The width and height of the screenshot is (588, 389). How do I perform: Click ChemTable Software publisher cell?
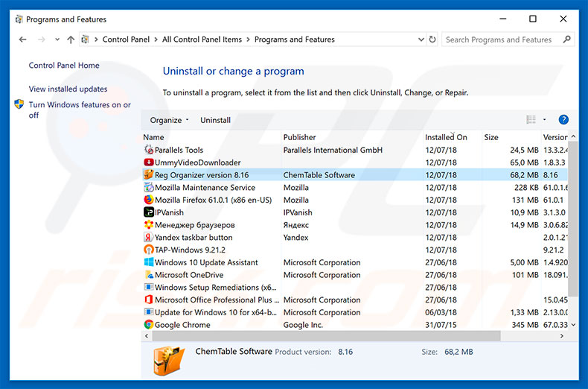319,175
